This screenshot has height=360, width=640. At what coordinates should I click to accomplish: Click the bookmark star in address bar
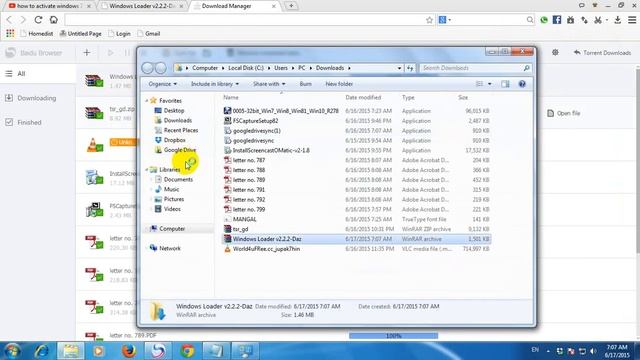(x=429, y=20)
